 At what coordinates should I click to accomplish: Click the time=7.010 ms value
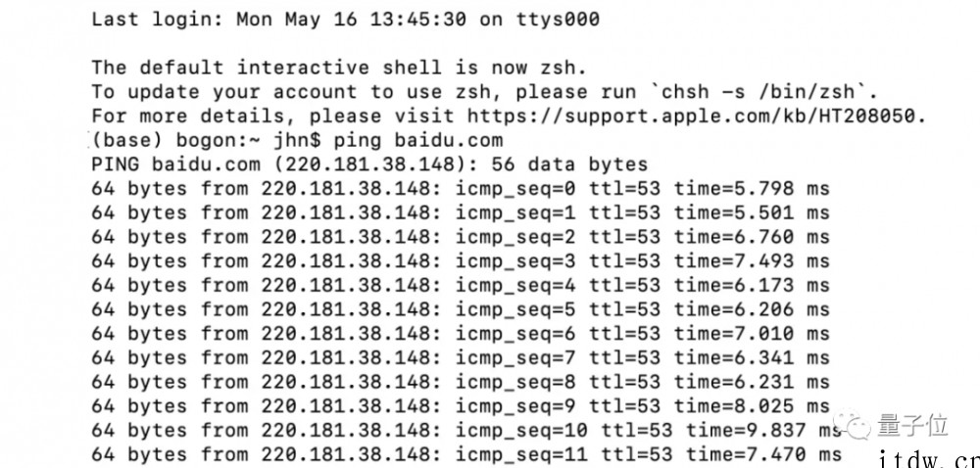pos(752,334)
